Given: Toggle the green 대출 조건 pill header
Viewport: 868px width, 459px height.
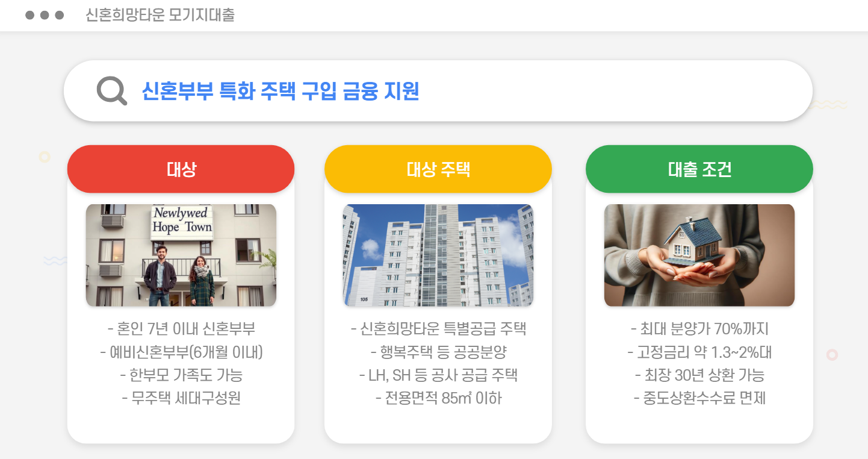Looking at the screenshot, I should pos(699,169).
